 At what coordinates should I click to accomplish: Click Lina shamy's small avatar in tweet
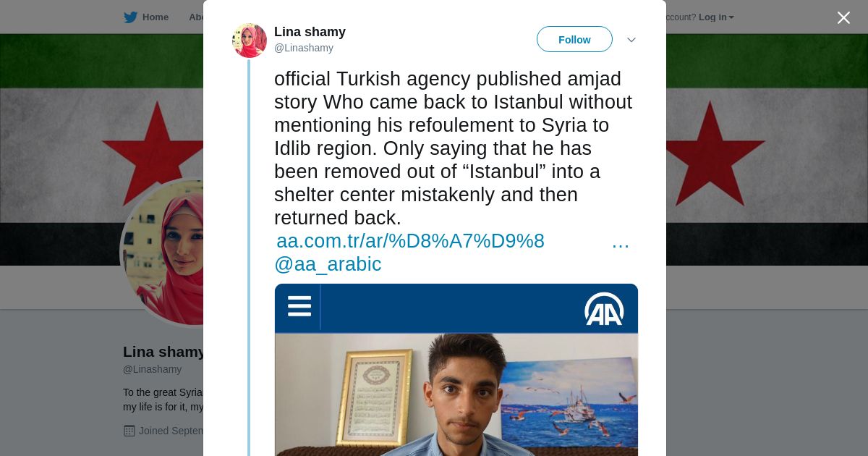click(x=250, y=41)
